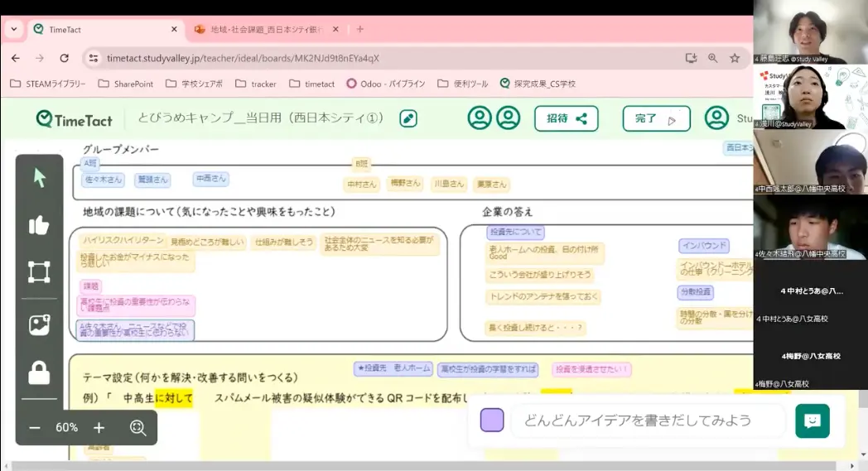Edit the board title with pencil icon
Screen dimensions: 868x471
407,118
